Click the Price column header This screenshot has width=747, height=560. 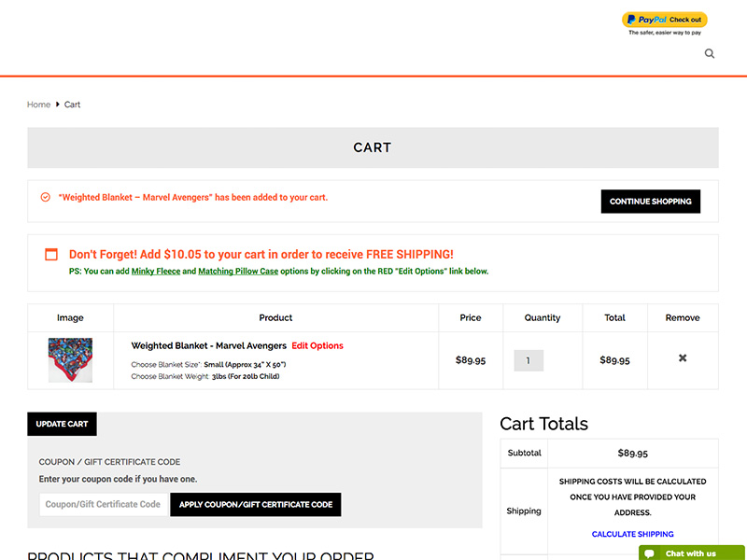point(471,317)
